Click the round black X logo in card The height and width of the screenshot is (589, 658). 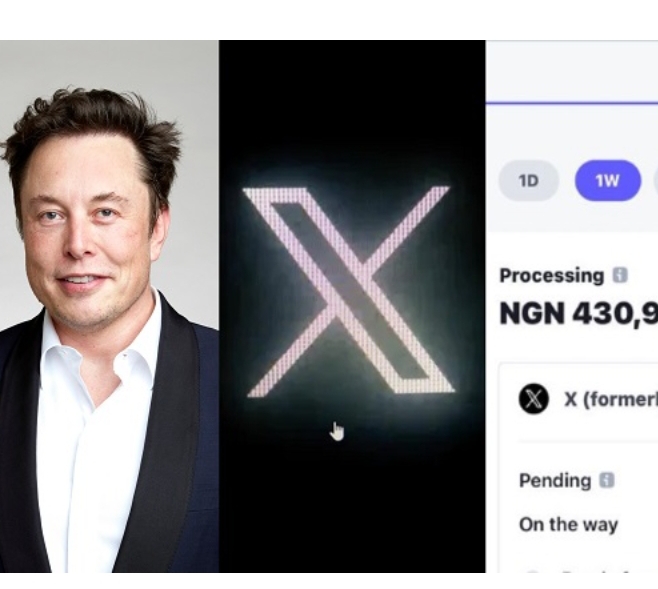(533, 399)
